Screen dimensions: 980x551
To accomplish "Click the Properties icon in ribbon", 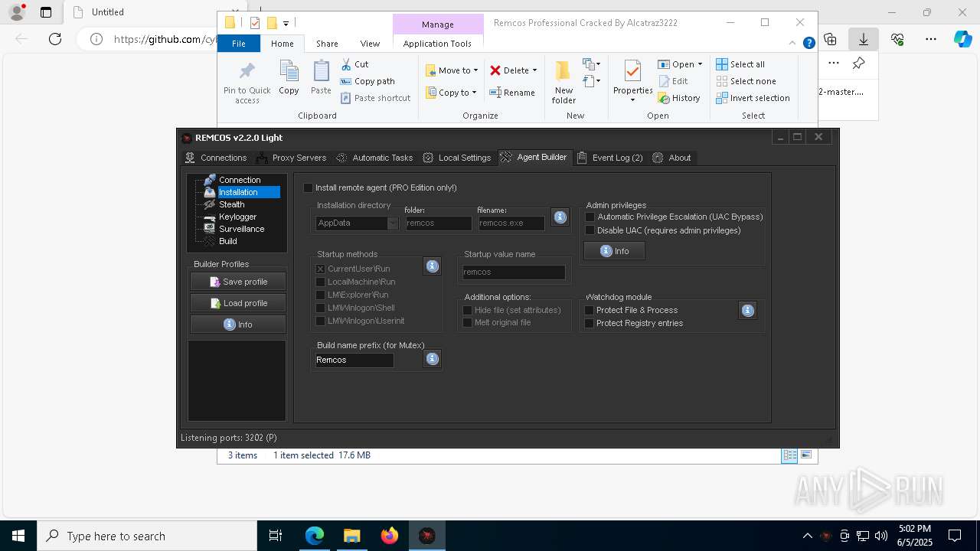I will [x=632, y=71].
